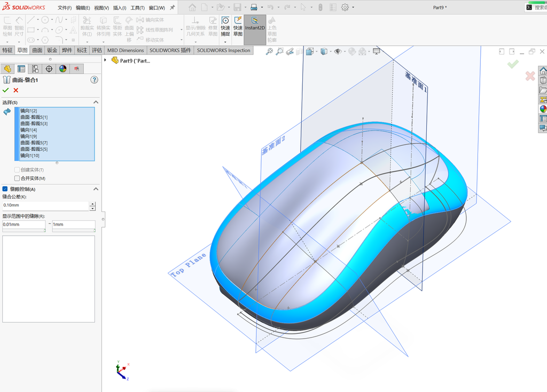Viewport: 547px width, 392px height.
Task: Cancel the surface knit with the red X
Action: tap(15, 90)
